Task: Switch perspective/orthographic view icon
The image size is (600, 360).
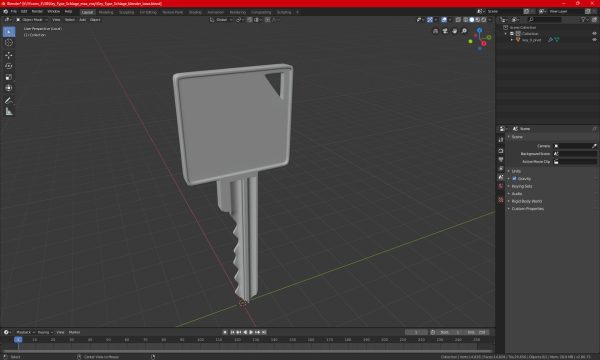Action: coord(435,31)
